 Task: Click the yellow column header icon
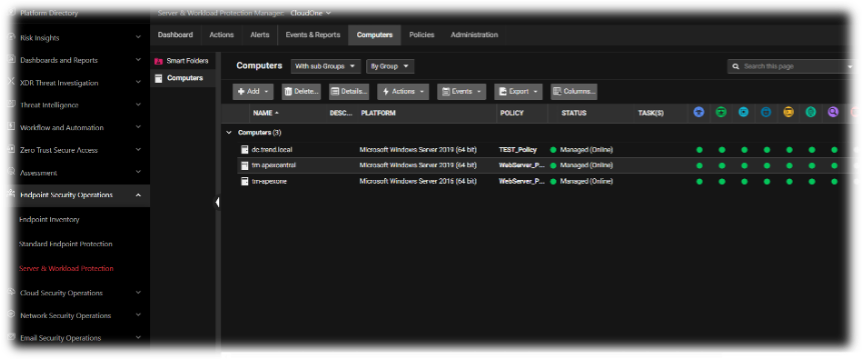tap(789, 112)
